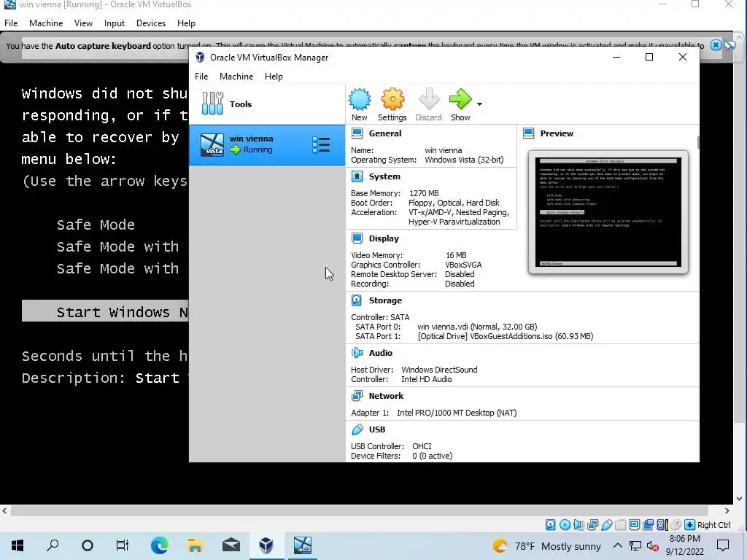
Task: Expand hidden system tray icons chevron
Action: pos(617,545)
